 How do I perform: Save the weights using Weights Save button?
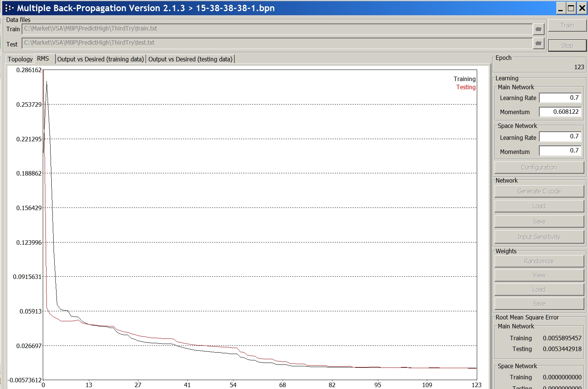(x=539, y=303)
